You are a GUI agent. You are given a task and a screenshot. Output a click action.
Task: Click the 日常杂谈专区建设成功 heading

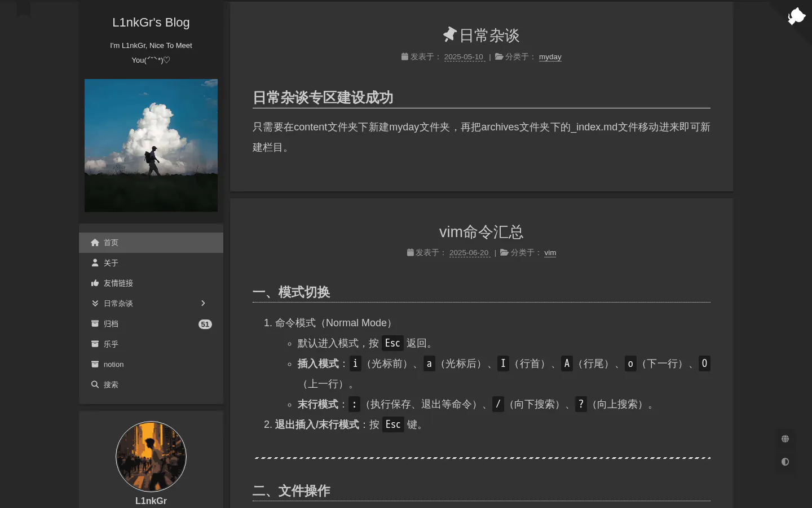(323, 98)
